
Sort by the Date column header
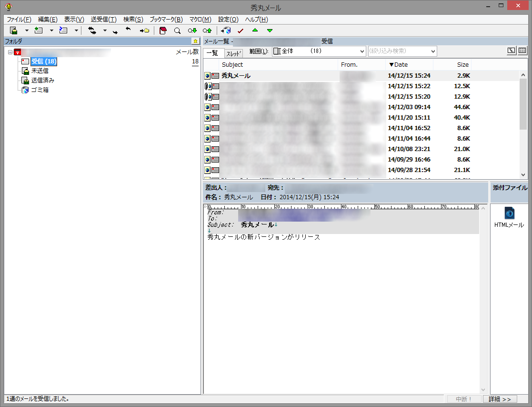tap(409, 64)
